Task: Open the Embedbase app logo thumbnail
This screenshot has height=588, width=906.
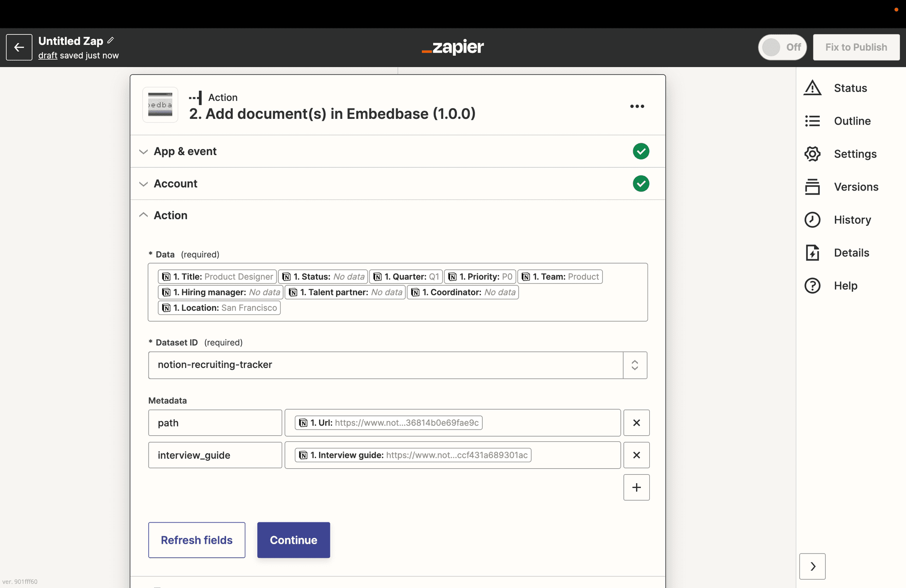Action: point(160,105)
